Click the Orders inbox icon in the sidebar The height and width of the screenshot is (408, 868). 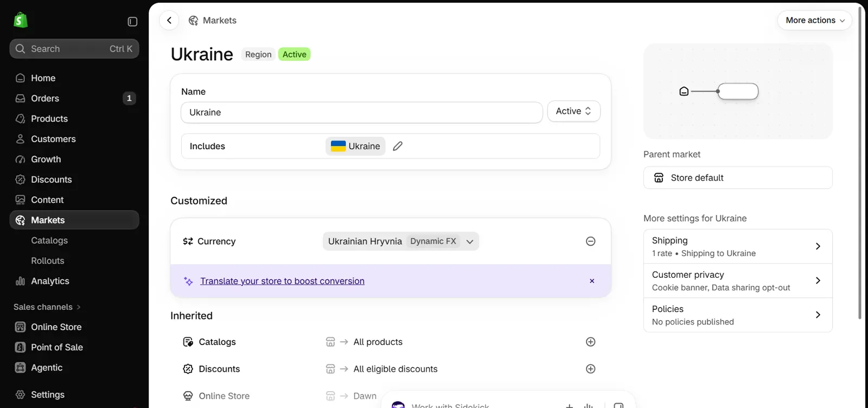[20, 98]
